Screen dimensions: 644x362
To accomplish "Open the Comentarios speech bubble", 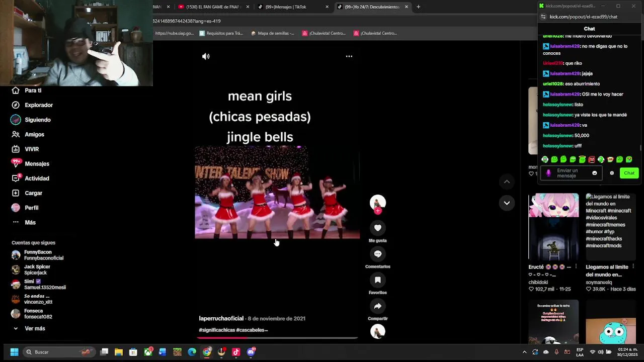I will [x=378, y=254].
